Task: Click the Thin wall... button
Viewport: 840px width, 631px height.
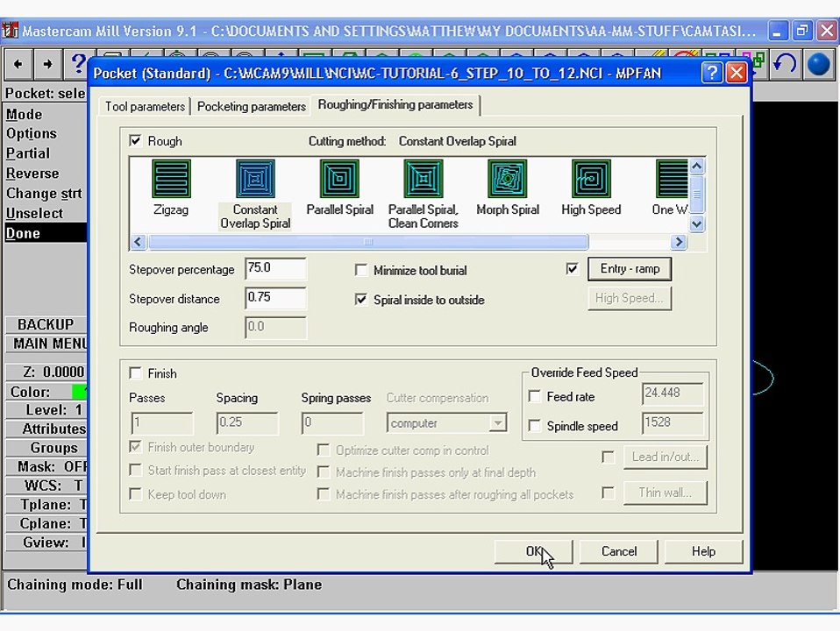Action: click(665, 493)
